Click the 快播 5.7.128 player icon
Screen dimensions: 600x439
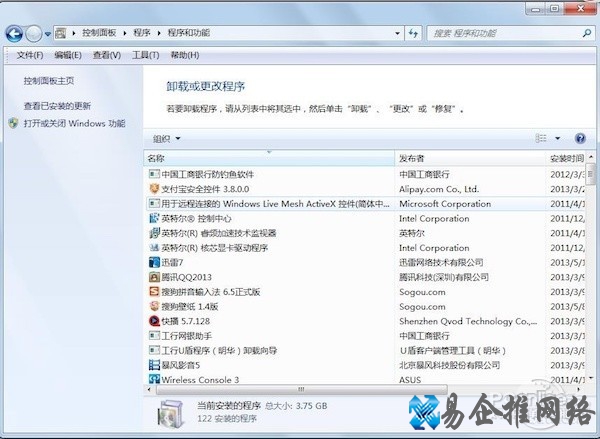(154, 321)
